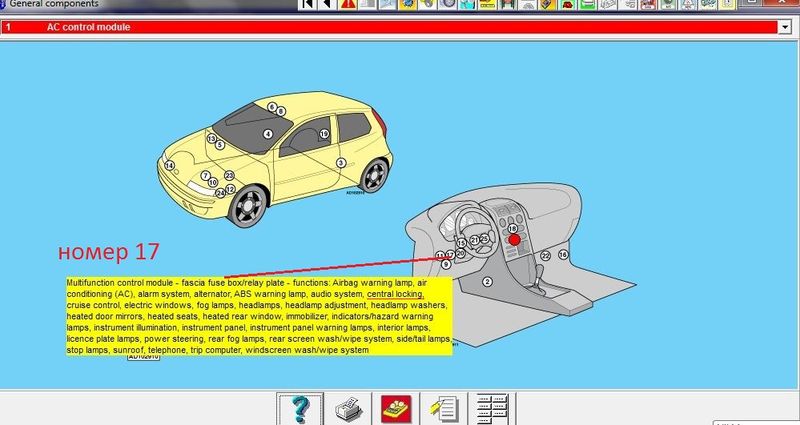Viewport: 800px width, 425px height.
Task: Click component number 14 on the front bumper
Action: 170,165
